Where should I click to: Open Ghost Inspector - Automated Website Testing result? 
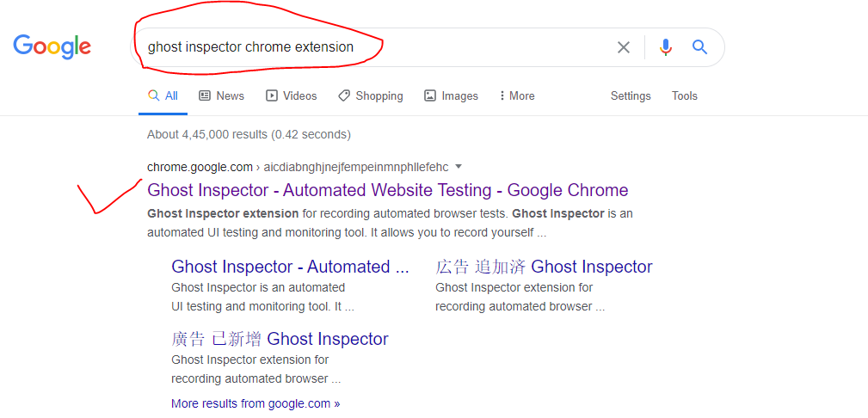click(387, 190)
